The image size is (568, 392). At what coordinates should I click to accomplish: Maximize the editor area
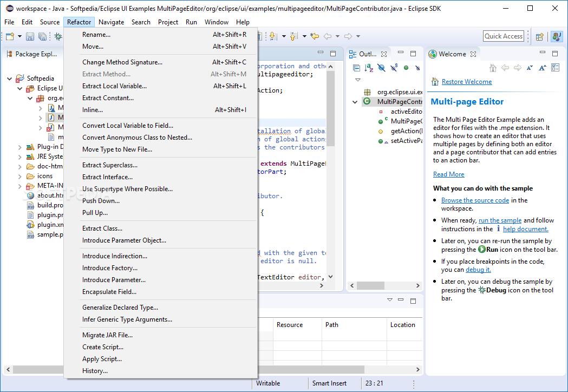coord(333,54)
